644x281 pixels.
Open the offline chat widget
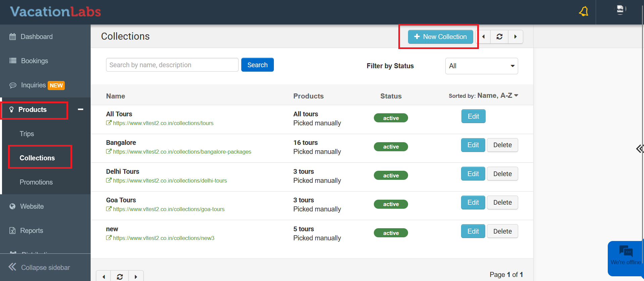626,256
